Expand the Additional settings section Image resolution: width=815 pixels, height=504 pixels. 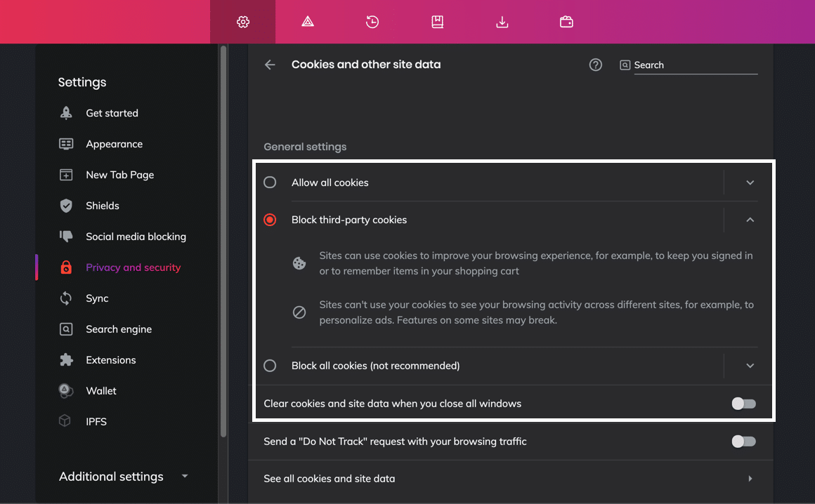click(x=124, y=477)
